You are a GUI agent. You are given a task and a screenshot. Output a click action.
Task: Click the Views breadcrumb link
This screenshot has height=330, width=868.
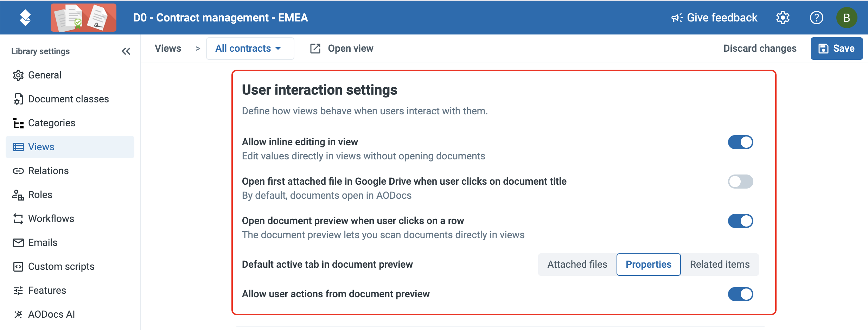pos(168,49)
